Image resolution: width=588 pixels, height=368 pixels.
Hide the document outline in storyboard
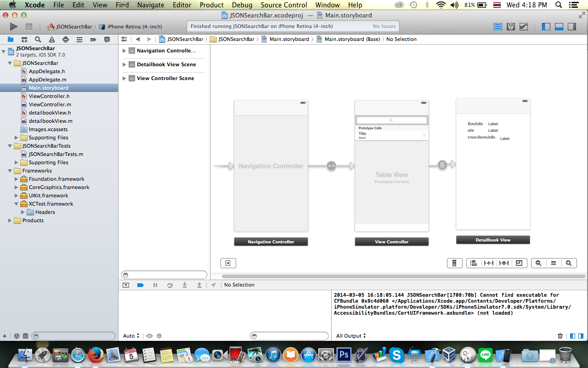tap(228, 263)
